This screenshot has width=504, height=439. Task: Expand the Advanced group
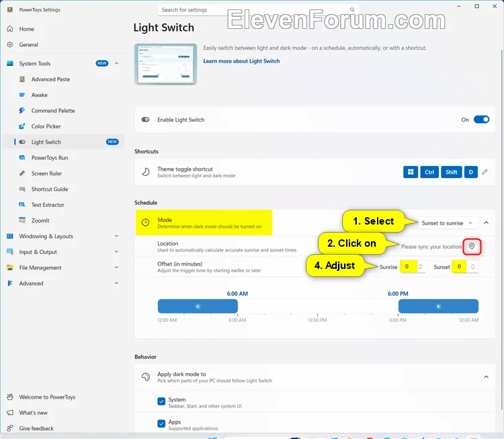(116, 283)
